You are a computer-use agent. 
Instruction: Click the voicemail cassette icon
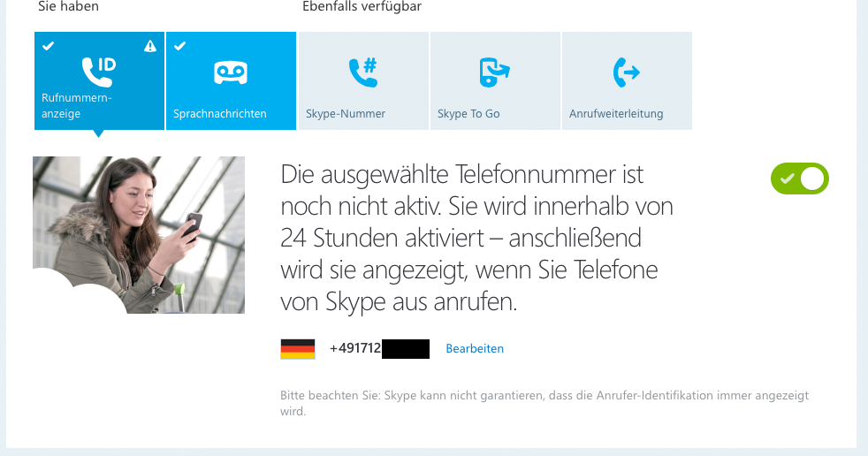coord(231,72)
